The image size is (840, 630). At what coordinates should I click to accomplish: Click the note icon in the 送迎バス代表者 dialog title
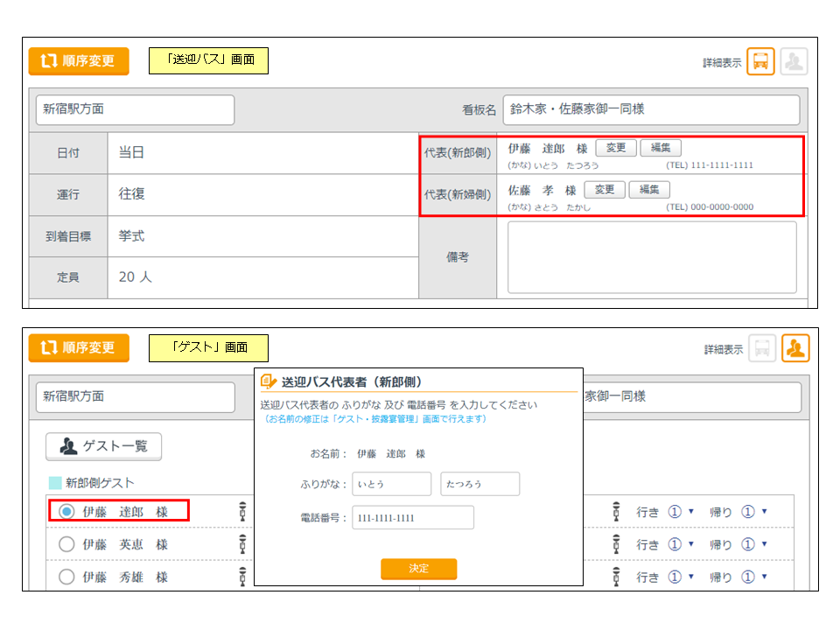click(269, 381)
